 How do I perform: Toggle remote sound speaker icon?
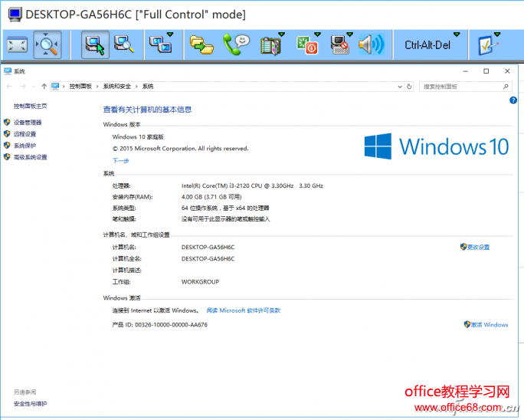372,44
